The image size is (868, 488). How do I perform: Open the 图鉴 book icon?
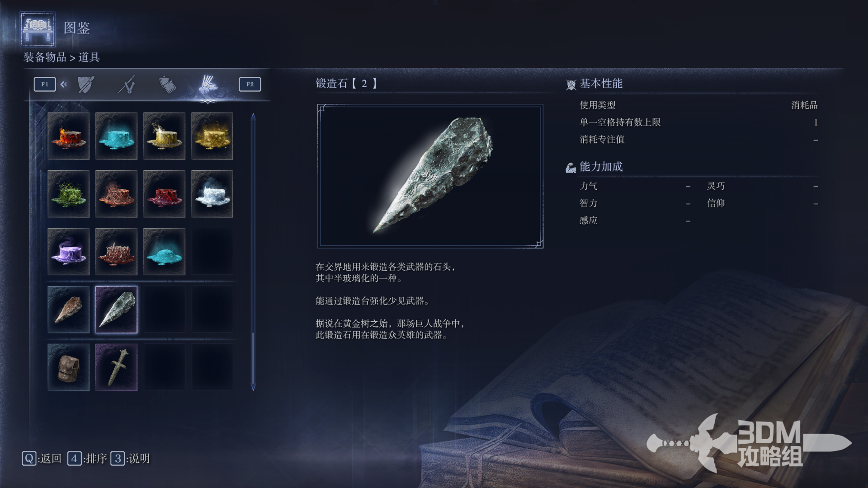[38, 29]
